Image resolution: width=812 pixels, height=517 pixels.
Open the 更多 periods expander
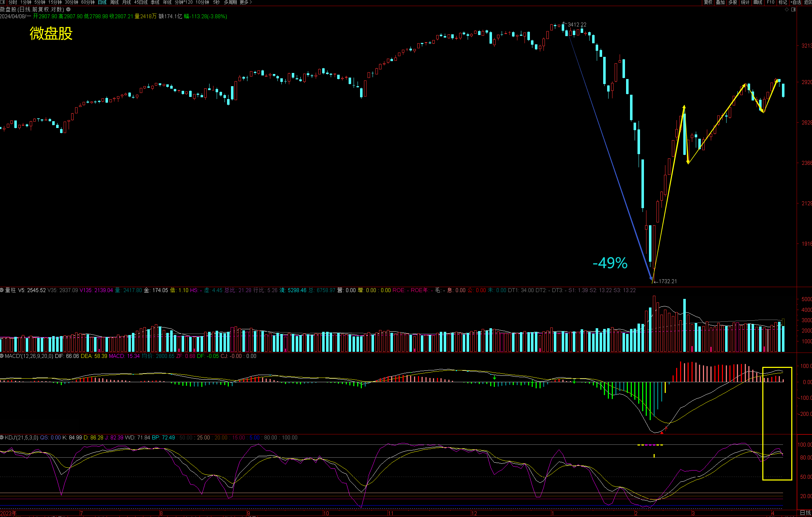click(x=246, y=2)
